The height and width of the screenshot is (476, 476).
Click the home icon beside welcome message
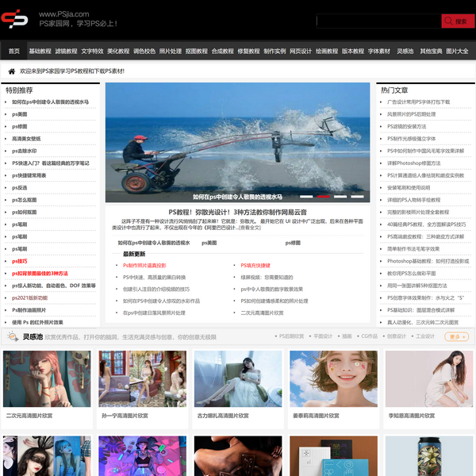pos(11,71)
